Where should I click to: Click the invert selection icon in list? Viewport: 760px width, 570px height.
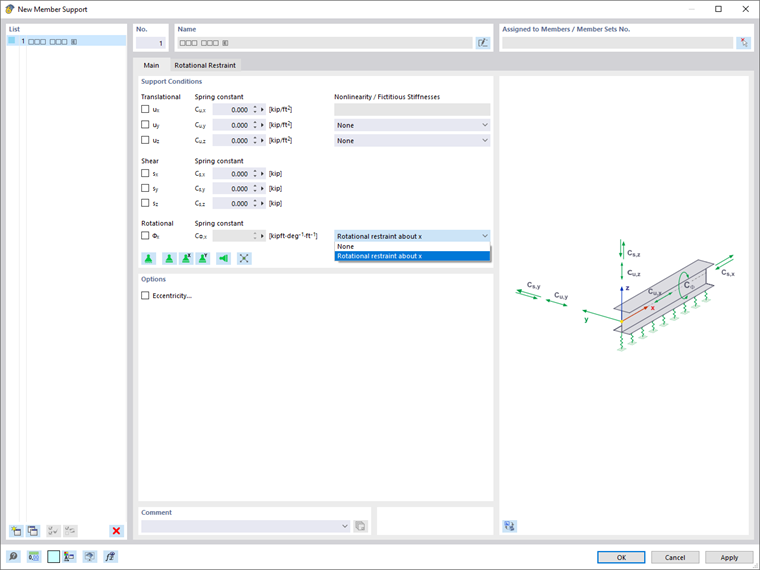(x=70, y=531)
